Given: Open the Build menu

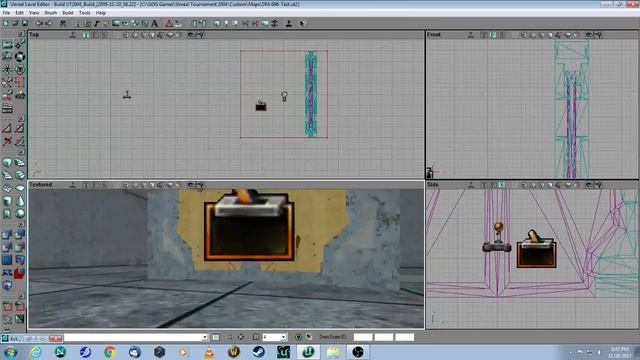Looking at the screenshot, I should tap(68, 13).
